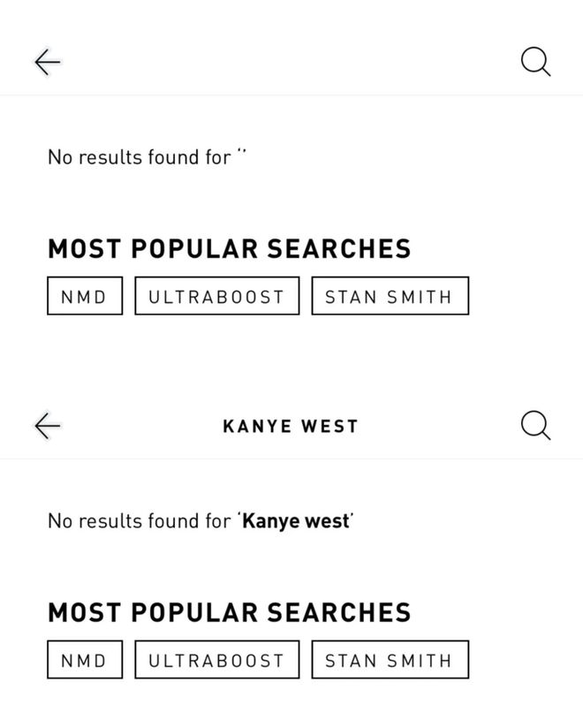The height and width of the screenshot is (728, 583).
Task: Click the empty quotation marks in the message
Action: (241, 155)
